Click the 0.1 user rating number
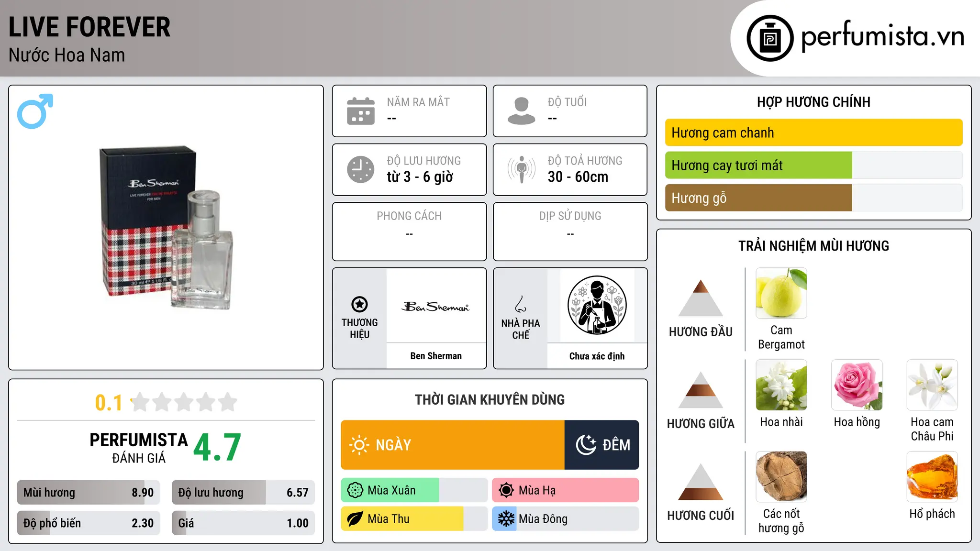Image resolution: width=980 pixels, height=551 pixels. (x=109, y=403)
